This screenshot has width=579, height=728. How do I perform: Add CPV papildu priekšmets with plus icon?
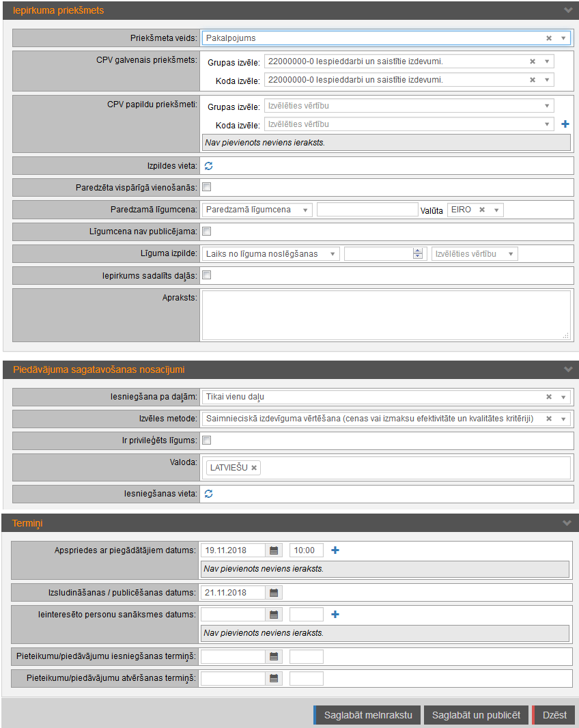[565, 124]
